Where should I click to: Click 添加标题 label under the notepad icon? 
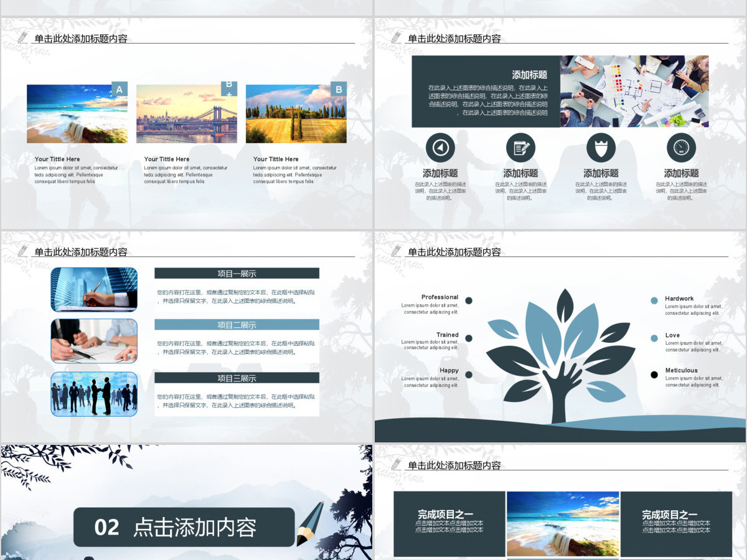tap(520, 174)
